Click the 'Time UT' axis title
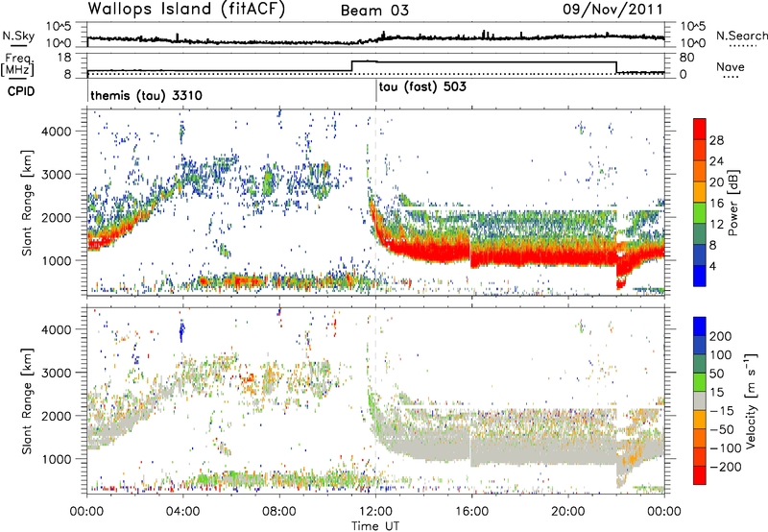This screenshot has height=532, width=768. pyautogui.click(x=375, y=526)
